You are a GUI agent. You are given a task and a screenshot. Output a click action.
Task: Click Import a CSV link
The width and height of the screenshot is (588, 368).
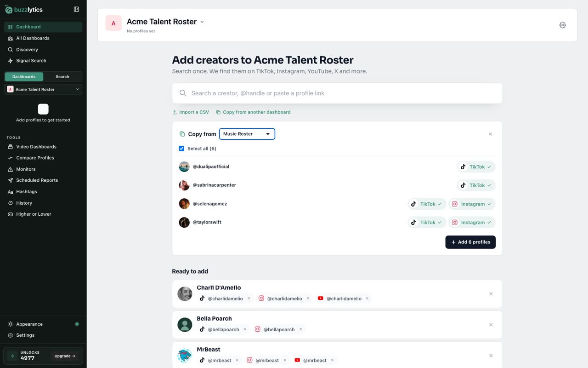[191, 112]
